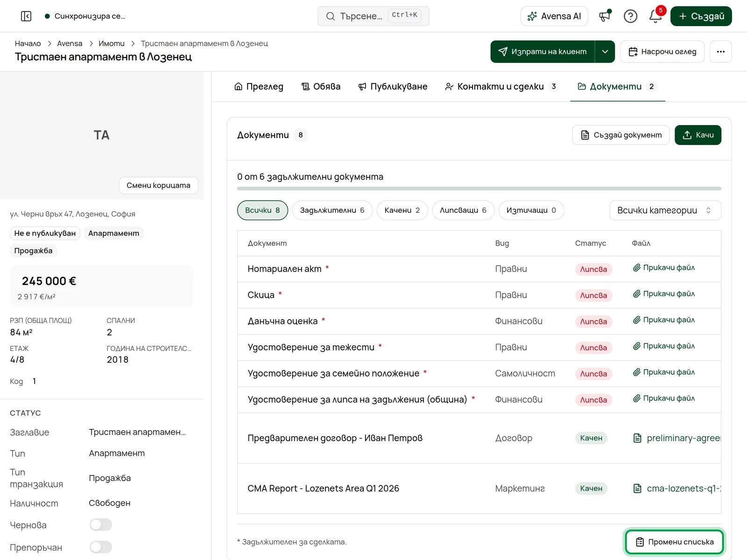Viewport: 747px width, 560px height.
Task: Open the cma-lozenets file link
Action: pyautogui.click(x=677, y=489)
